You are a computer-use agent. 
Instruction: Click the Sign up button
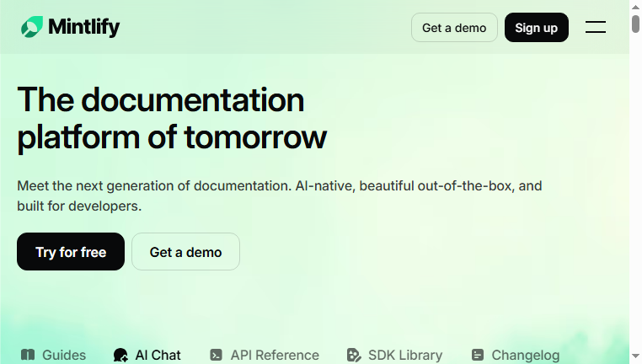(537, 28)
